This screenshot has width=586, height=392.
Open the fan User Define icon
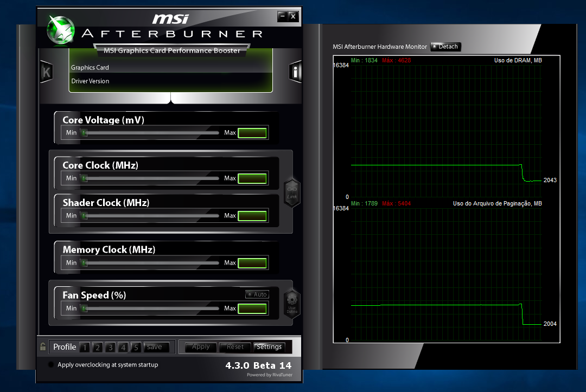point(292,304)
